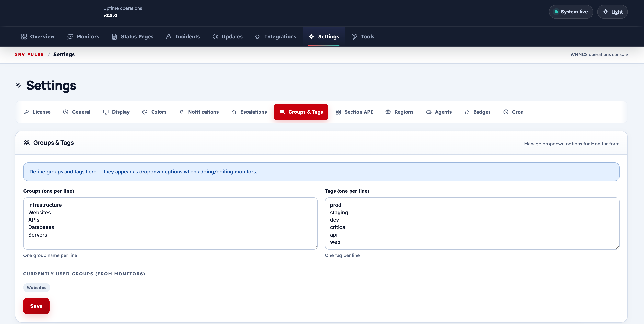
Task: Click the v2.5.0 version label
Action: [x=110, y=15]
